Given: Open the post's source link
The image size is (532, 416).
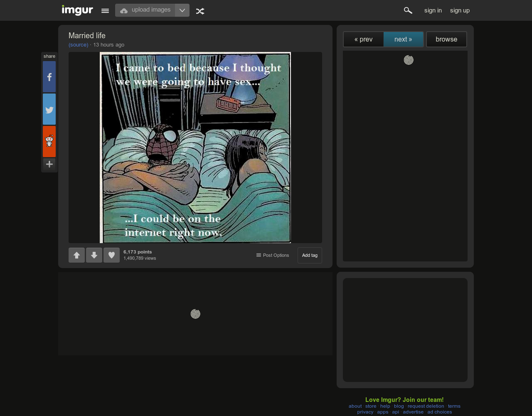Looking at the screenshot, I should point(79,45).
